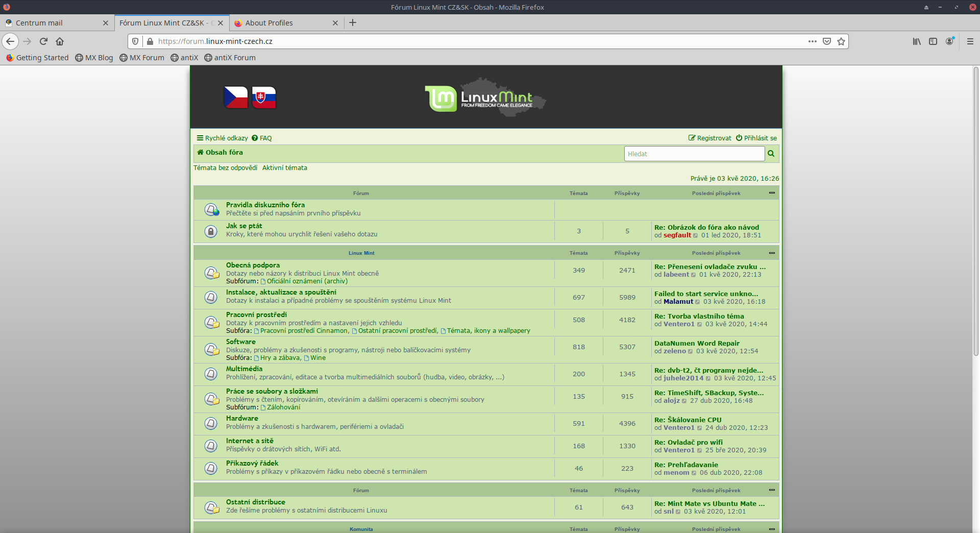Switch to the About Profiles tab
The width and height of the screenshot is (980, 533).
pos(269,23)
